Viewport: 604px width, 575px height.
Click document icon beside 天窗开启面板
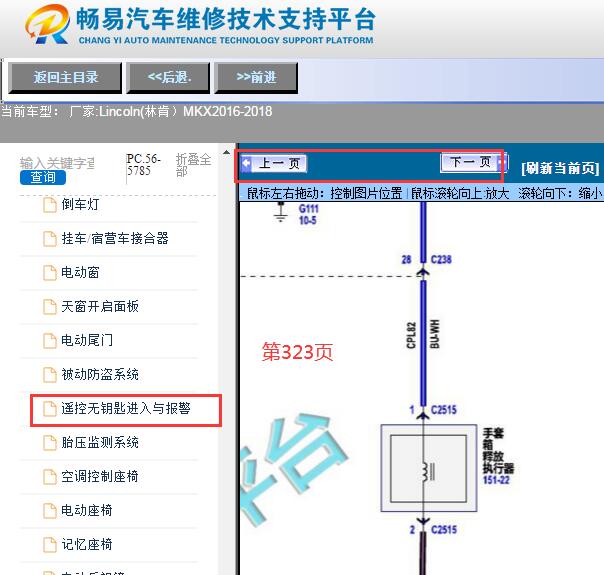[49, 307]
